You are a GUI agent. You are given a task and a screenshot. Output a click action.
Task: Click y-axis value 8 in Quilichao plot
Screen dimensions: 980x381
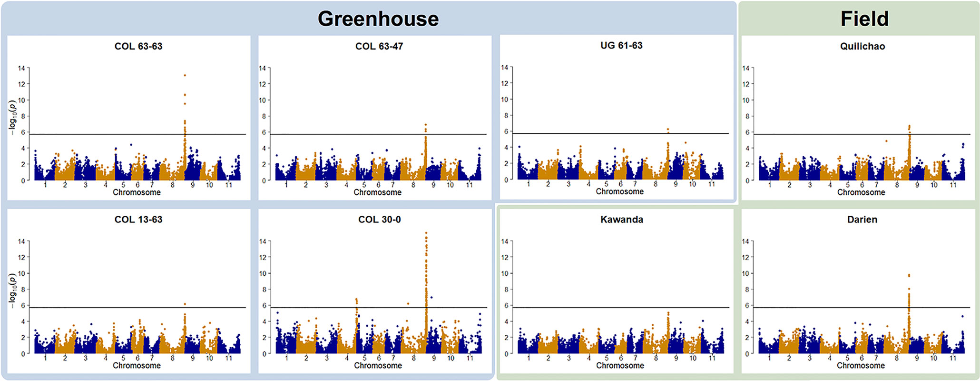tap(747, 116)
